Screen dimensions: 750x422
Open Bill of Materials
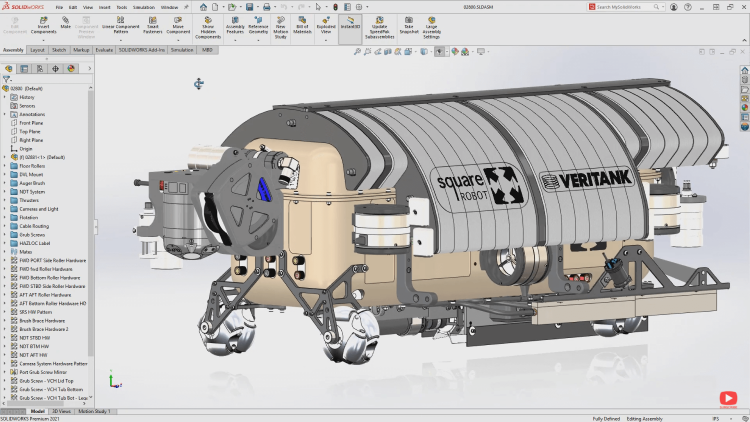pyautogui.click(x=302, y=25)
